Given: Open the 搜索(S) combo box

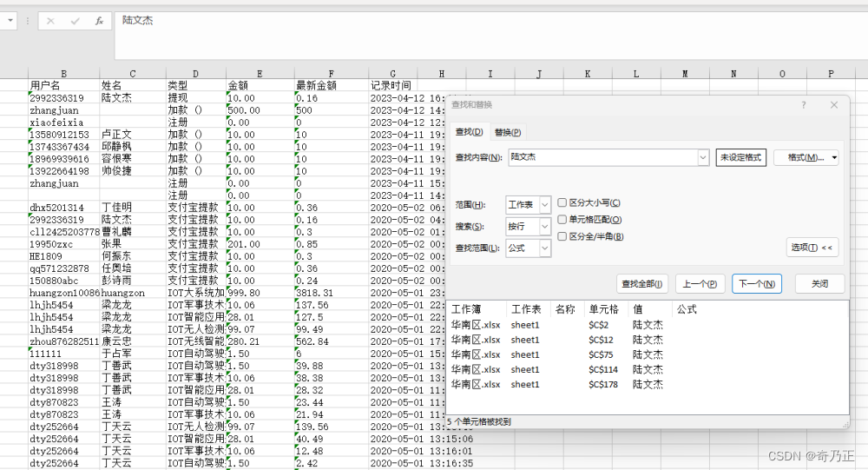Looking at the screenshot, I should 528,227.
